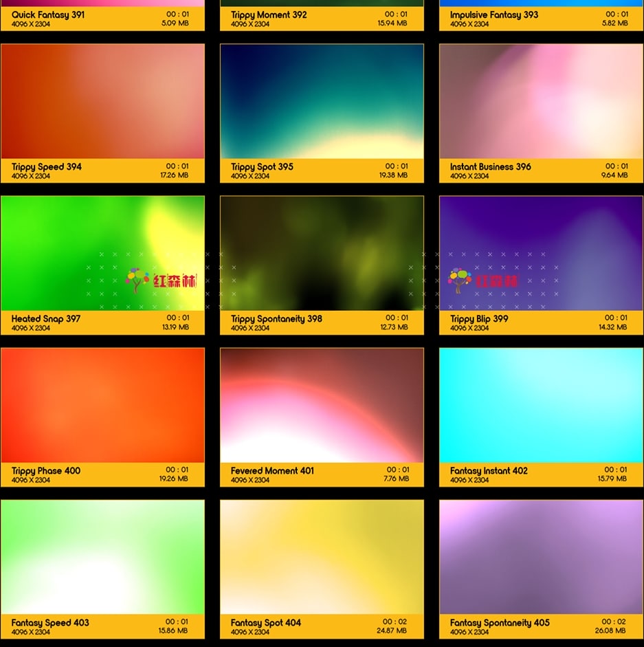Click the 19.26 MB file size text
644x647 pixels.
(x=174, y=479)
